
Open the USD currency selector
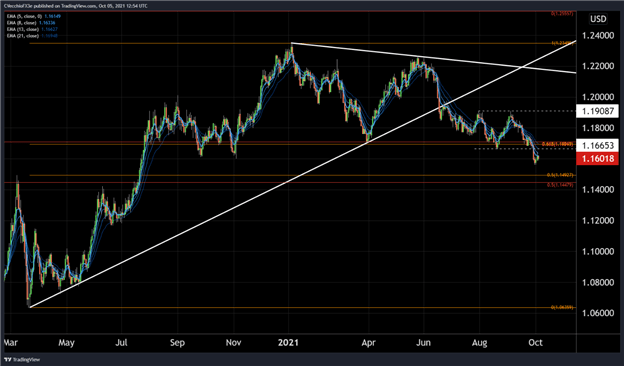(x=598, y=19)
